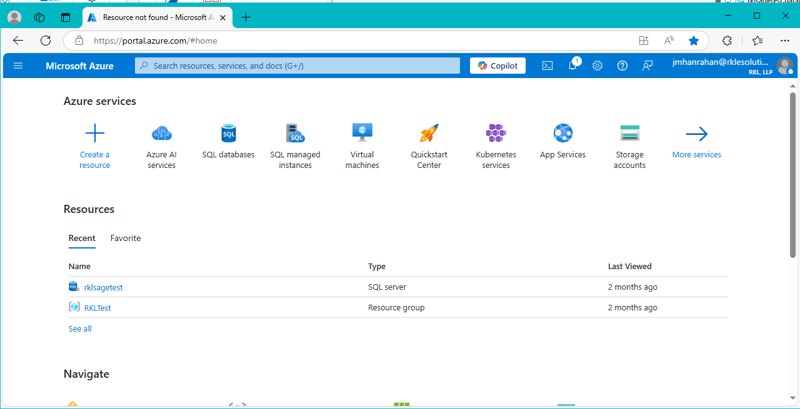The image size is (800, 409).
Task: Open the RKLTest resource group link
Action: tap(97, 308)
